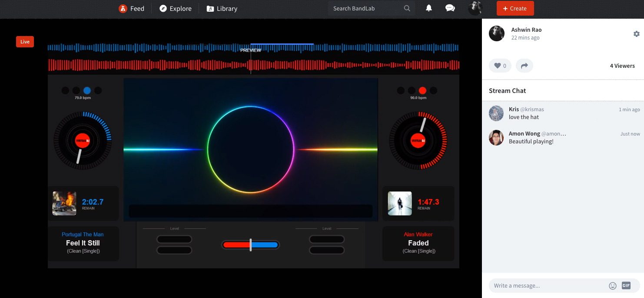Click the red Create button
Image resolution: width=644 pixels, height=298 pixels.
(x=515, y=8)
